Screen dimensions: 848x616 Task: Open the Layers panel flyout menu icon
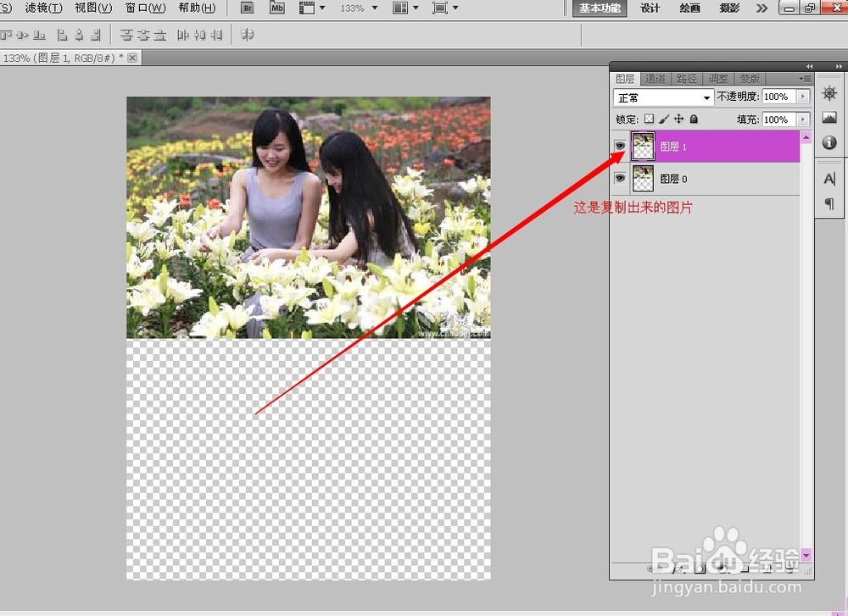[806, 79]
